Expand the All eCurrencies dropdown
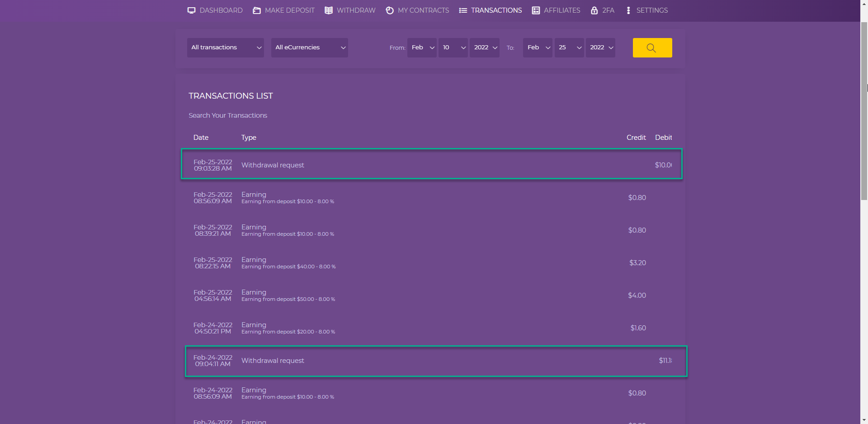This screenshot has height=424, width=868. tap(309, 48)
